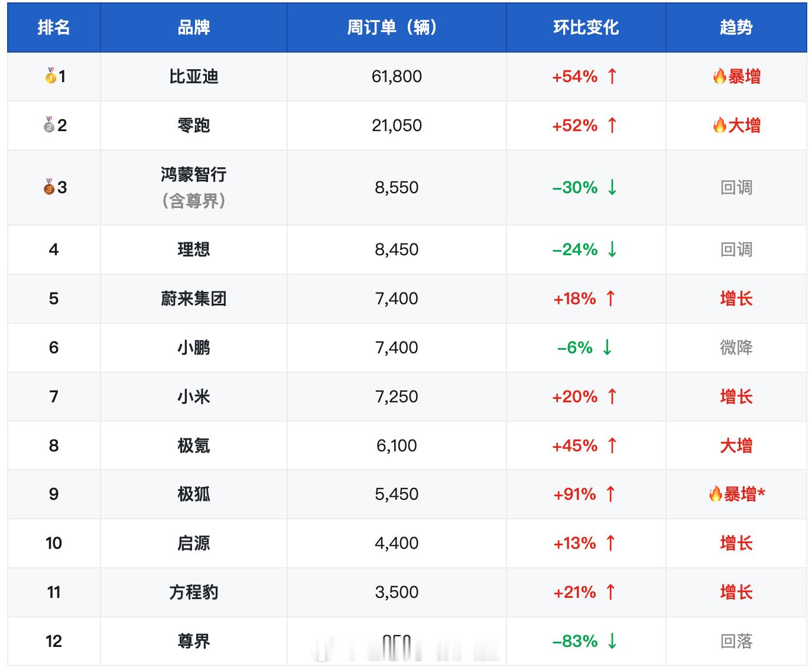Click the fire icon in the 零跑 trend cell
Image resolution: width=812 pixels, height=670 pixels.
tap(719, 125)
